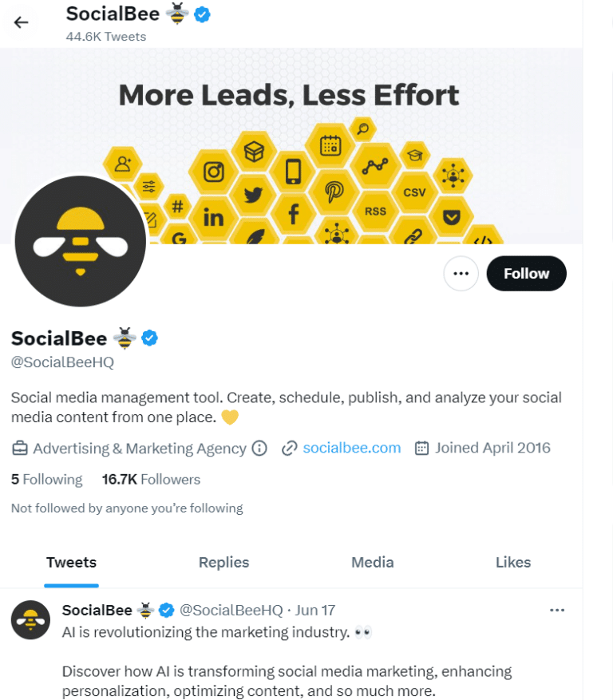This screenshot has width=613, height=700.
Task: Switch to the Likes tab
Action: point(512,563)
